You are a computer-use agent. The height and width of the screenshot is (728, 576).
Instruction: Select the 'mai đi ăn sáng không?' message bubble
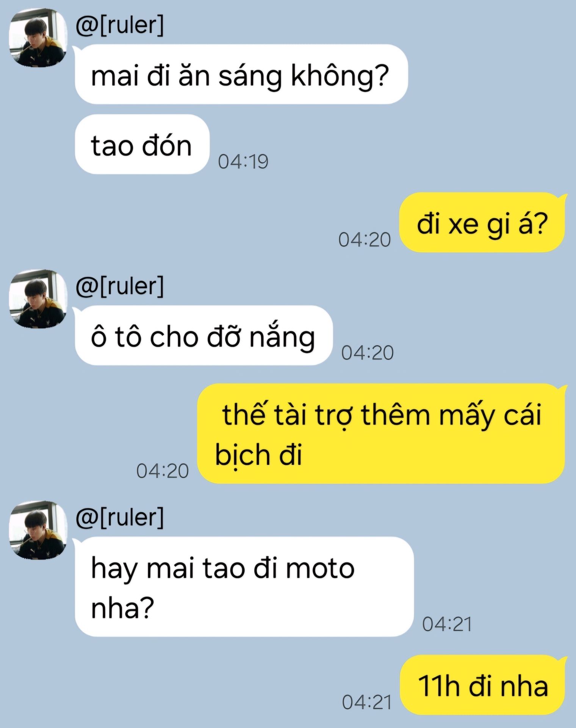241,74
